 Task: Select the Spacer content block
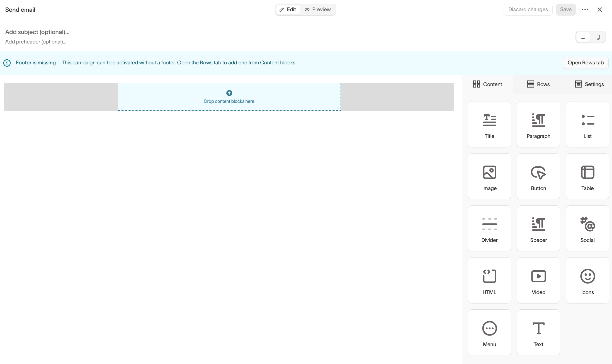coord(538,228)
